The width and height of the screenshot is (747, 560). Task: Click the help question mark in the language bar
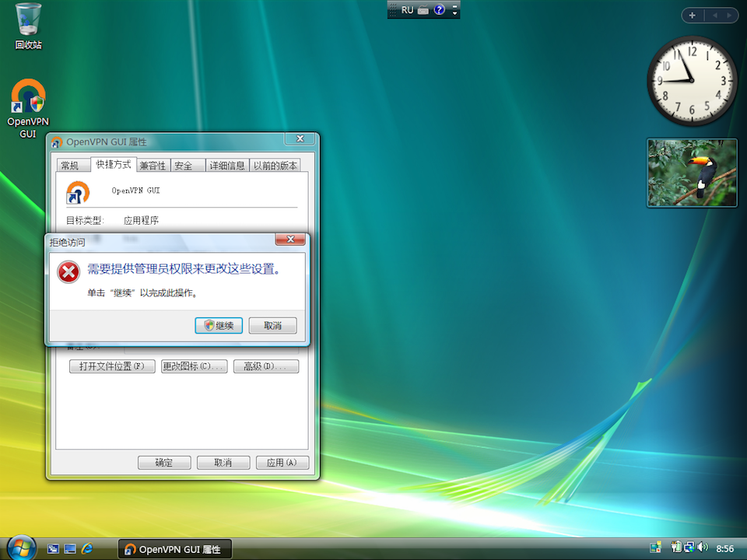[439, 9]
